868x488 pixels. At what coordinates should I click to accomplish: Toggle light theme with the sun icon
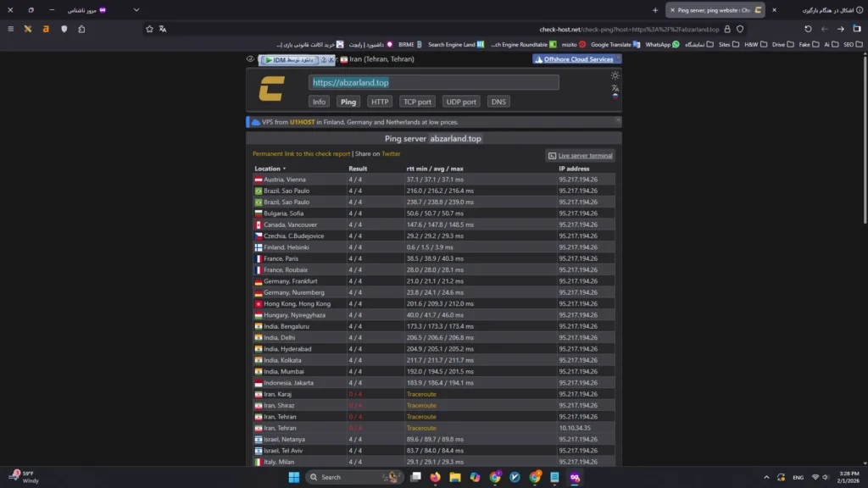tap(615, 75)
